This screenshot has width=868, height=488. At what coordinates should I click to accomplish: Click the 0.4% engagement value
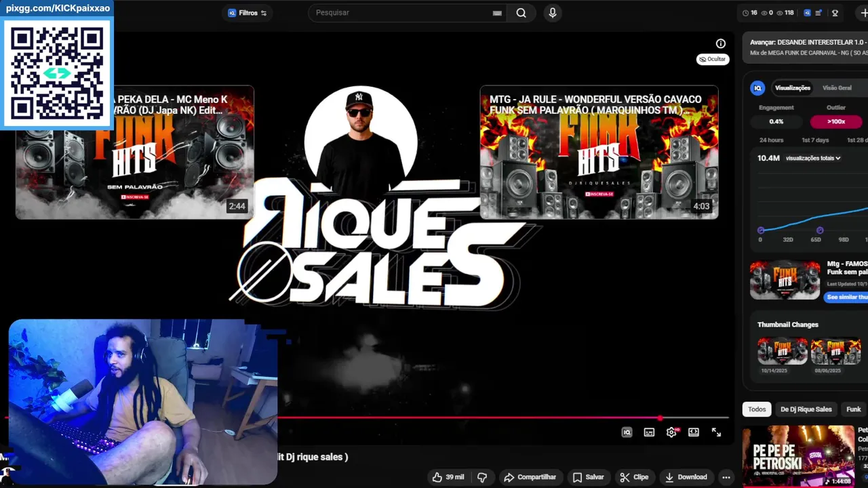776,122
